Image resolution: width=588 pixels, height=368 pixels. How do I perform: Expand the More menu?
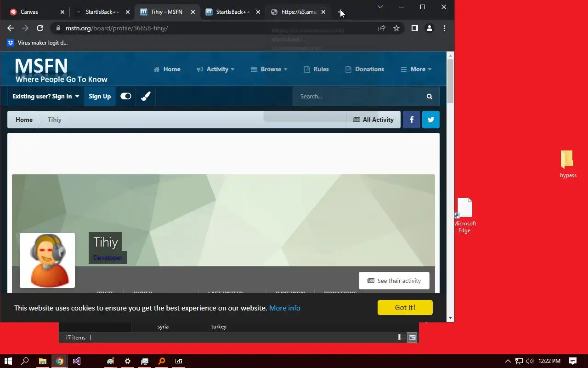point(416,69)
